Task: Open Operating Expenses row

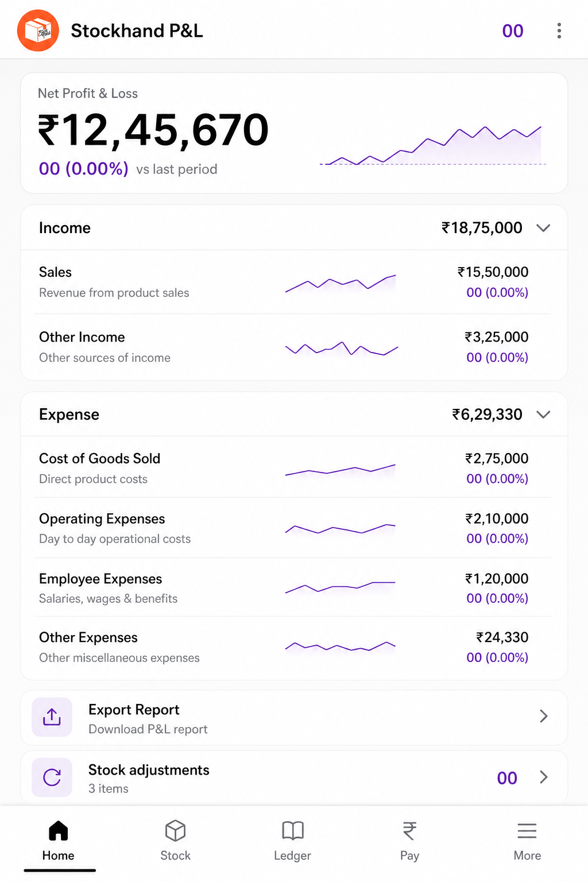Action: [293, 528]
